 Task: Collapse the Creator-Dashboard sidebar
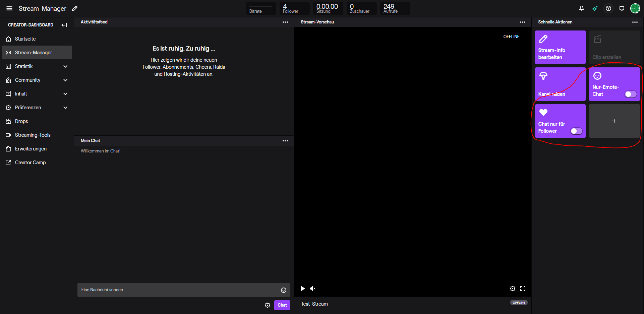pos(64,25)
